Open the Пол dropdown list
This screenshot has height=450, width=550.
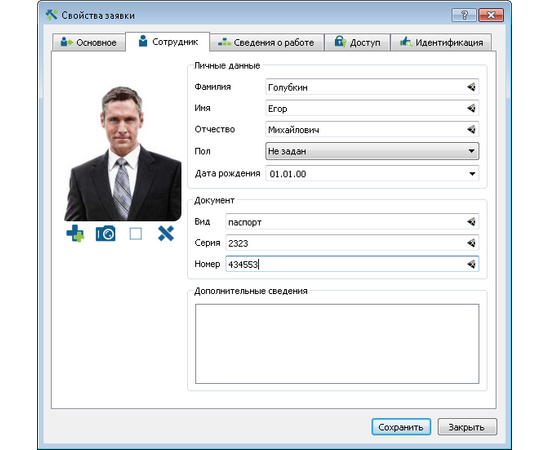coord(372,151)
